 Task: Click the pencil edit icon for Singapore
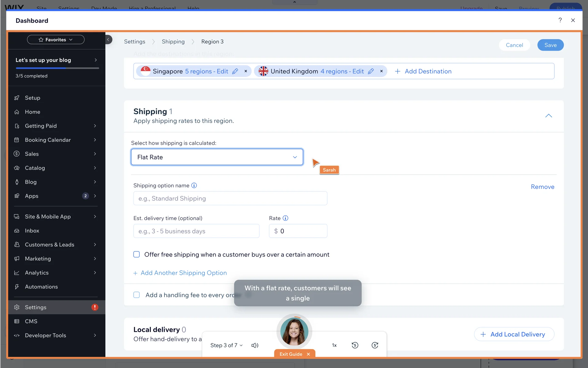coord(235,71)
